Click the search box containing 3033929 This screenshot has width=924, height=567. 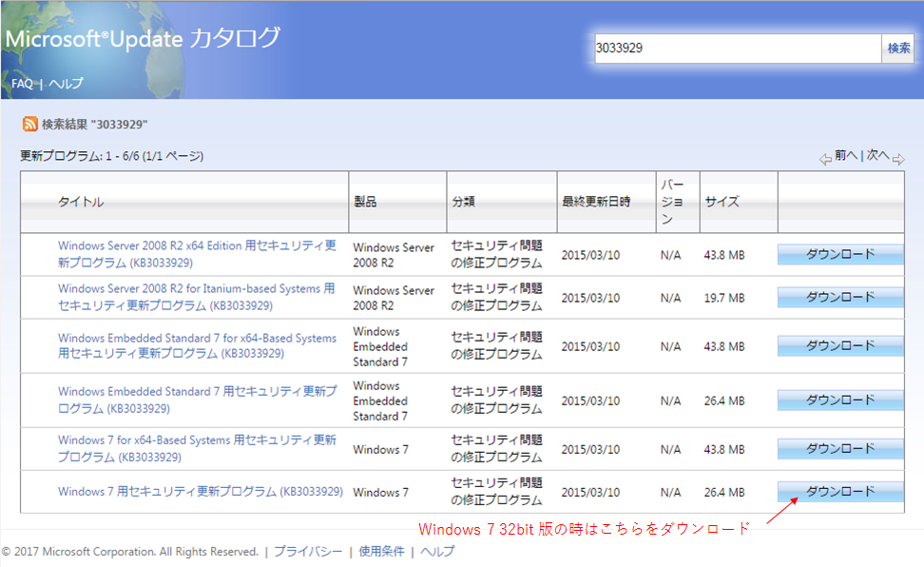[737, 49]
